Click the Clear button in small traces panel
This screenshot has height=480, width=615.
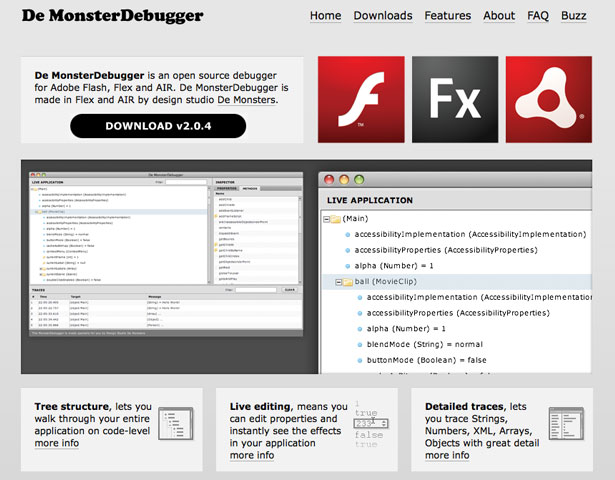click(289, 290)
